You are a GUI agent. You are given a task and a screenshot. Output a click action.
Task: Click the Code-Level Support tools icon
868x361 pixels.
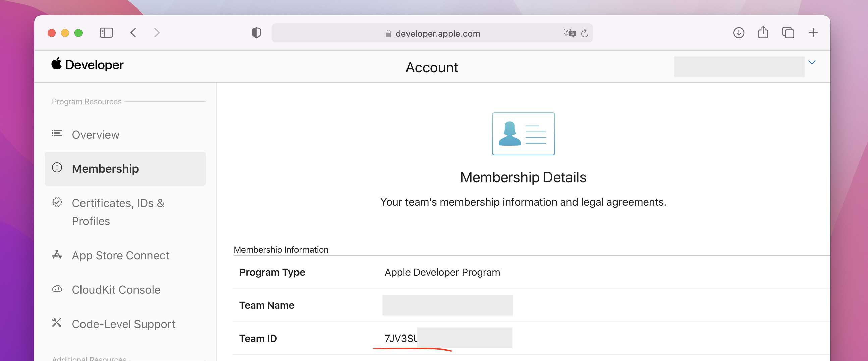[x=57, y=322]
